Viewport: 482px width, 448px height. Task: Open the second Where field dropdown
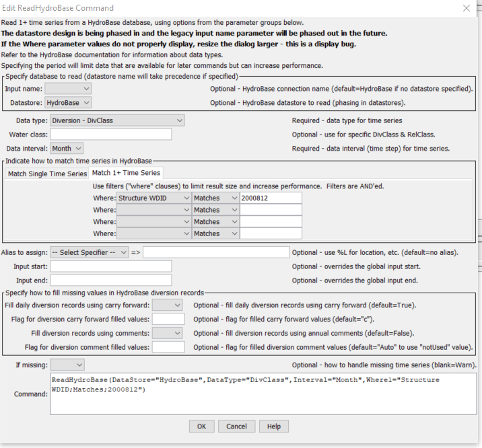(153, 210)
